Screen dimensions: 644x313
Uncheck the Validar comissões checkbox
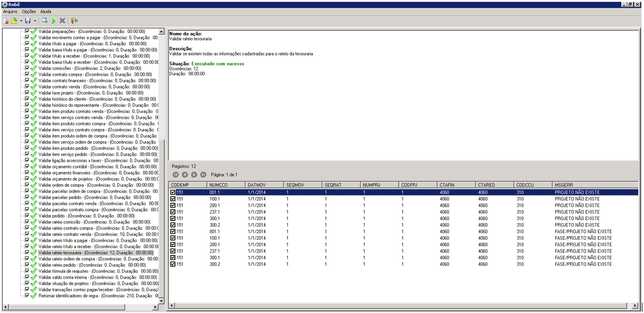click(x=27, y=68)
